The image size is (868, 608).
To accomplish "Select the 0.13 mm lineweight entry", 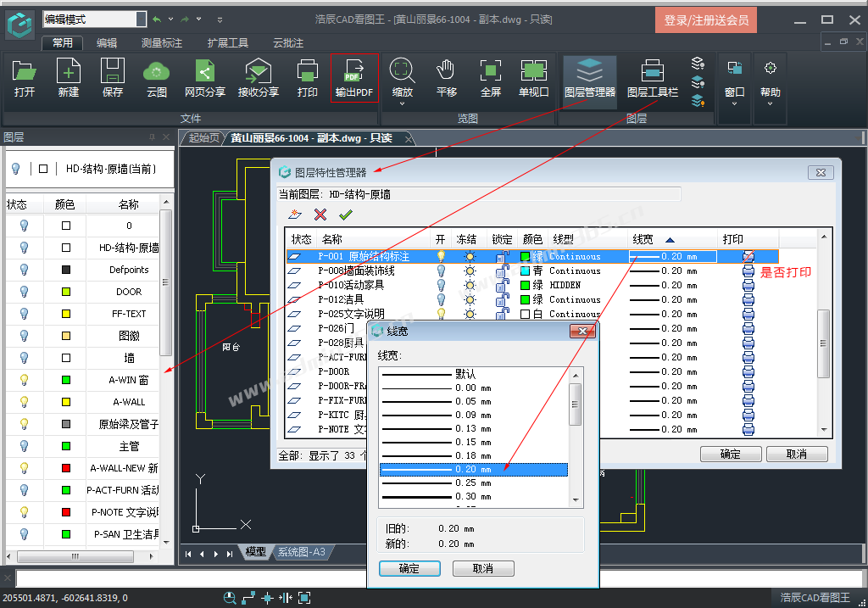I will point(473,428).
